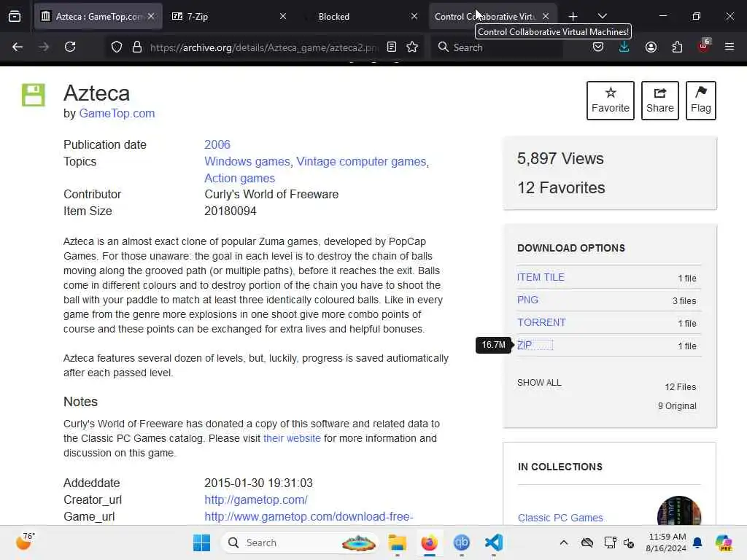Open the Windows games topic link

pyautogui.click(x=247, y=161)
